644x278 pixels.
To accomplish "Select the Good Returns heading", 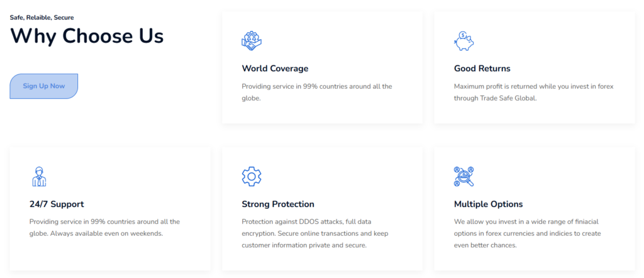I will pos(482,68).
